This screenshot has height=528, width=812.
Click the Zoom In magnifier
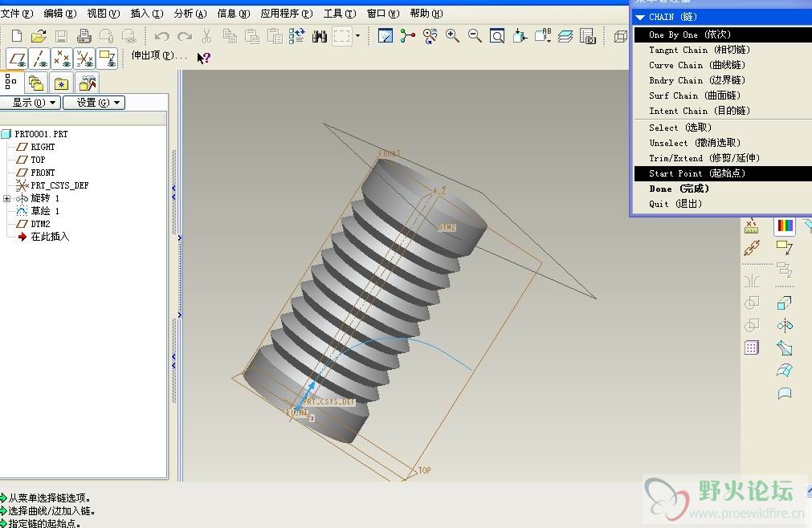click(x=453, y=35)
